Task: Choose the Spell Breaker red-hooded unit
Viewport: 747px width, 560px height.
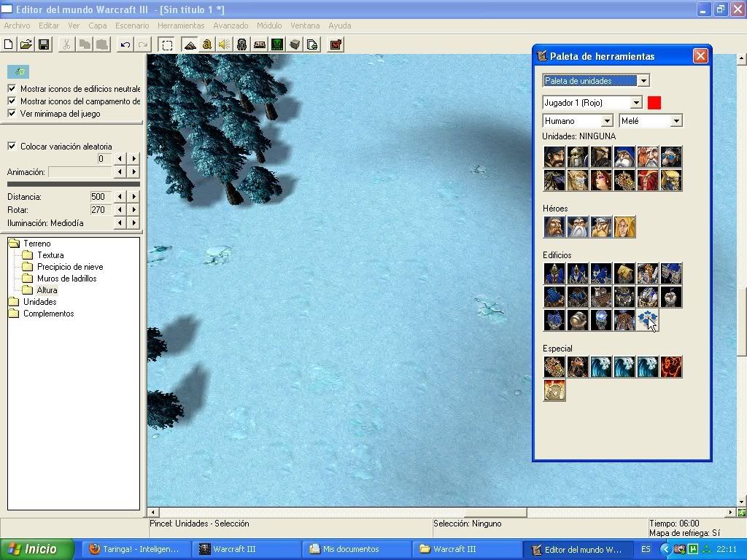Action: [x=648, y=180]
